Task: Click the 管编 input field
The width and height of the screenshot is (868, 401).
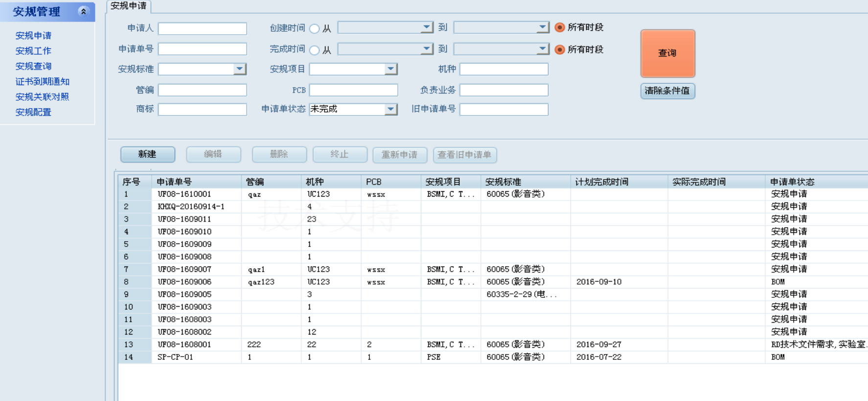Action: click(x=203, y=90)
